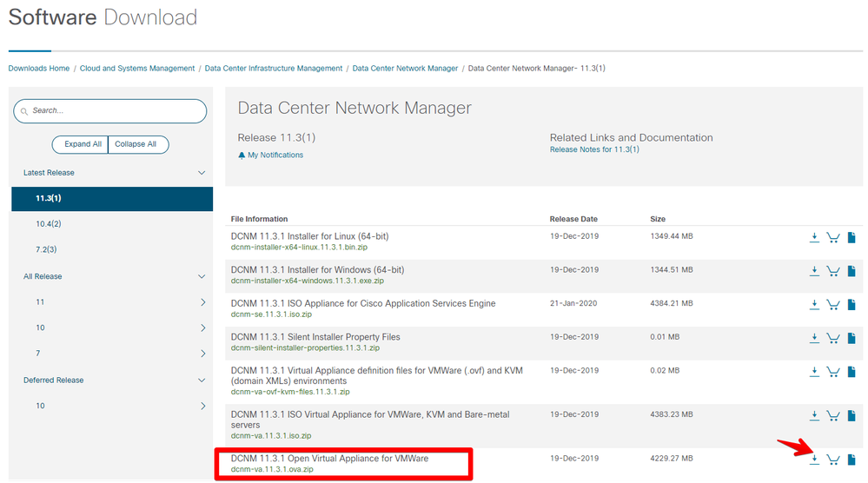Click the Release Date column header
This screenshot has height=483, width=868.
(573, 219)
